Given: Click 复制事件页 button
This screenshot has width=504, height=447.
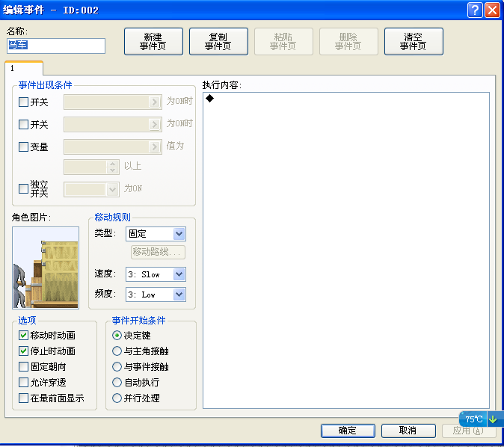Looking at the screenshot, I should coord(218,41).
